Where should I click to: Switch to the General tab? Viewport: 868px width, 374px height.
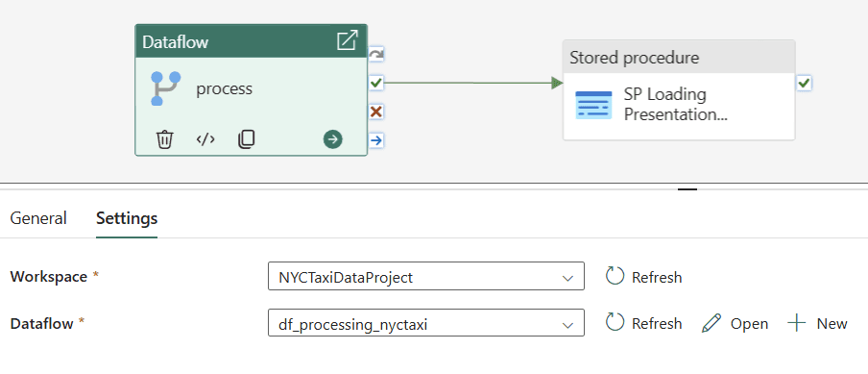38,218
